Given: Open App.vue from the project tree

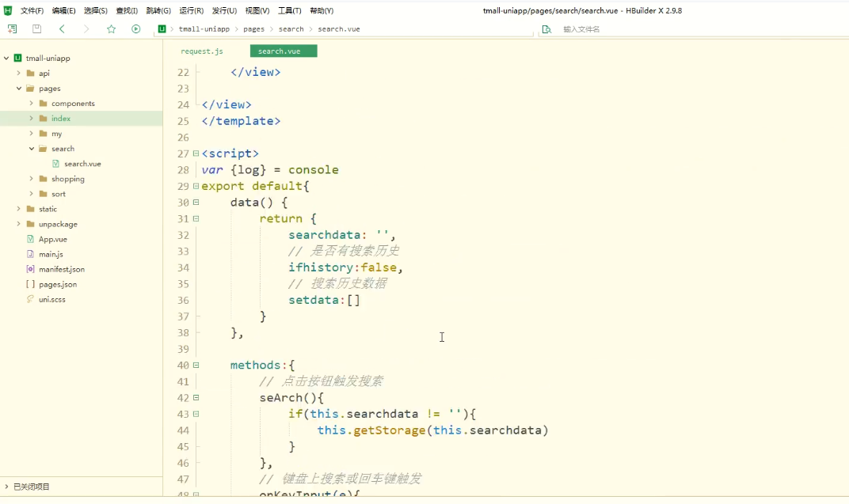Looking at the screenshot, I should point(53,239).
